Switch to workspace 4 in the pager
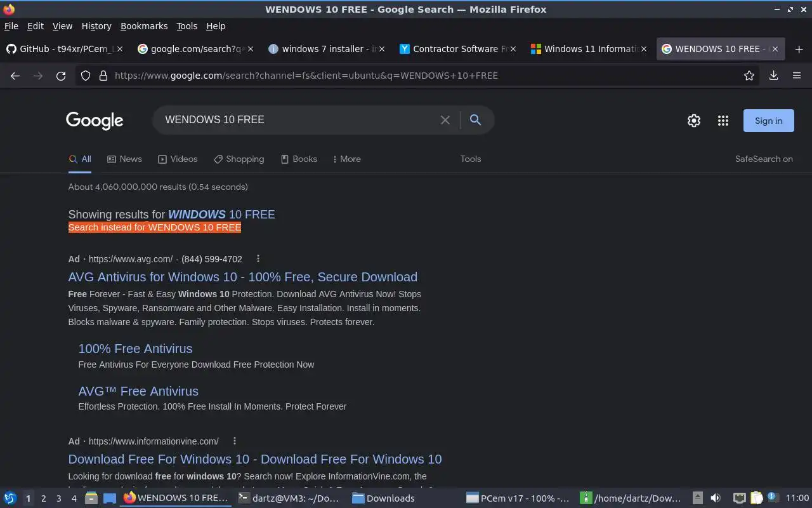The height and width of the screenshot is (508, 812). [x=74, y=498]
